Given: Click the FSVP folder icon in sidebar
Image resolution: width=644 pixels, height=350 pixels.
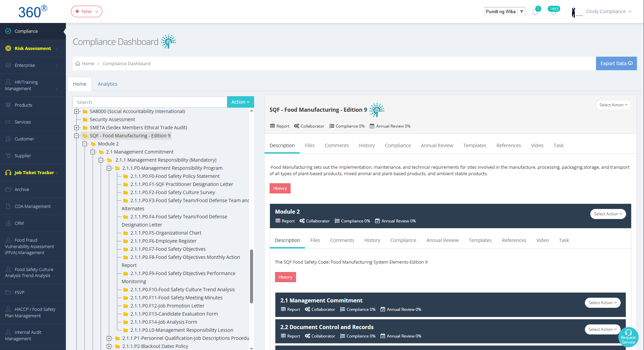Looking at the screenshot, I should coord(8,292).
